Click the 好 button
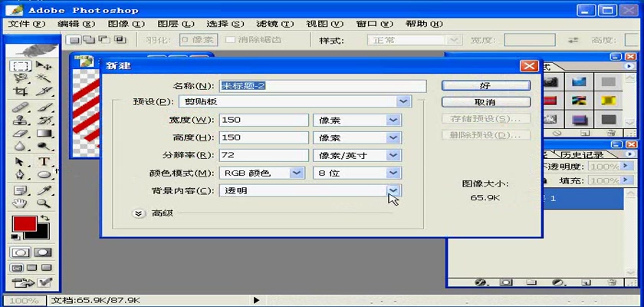The image size is (644, 307). point(486,85)
